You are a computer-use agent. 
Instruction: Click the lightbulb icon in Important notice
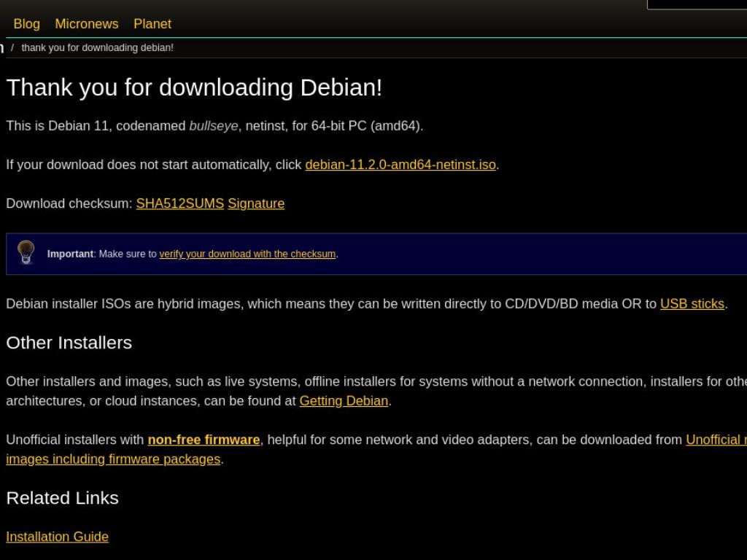tap(26, 252)
